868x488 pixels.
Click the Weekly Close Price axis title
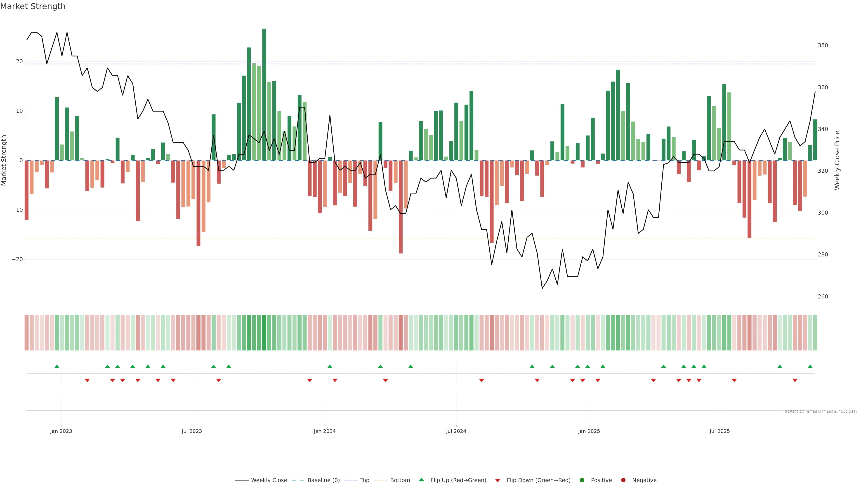tap(837, 160)
